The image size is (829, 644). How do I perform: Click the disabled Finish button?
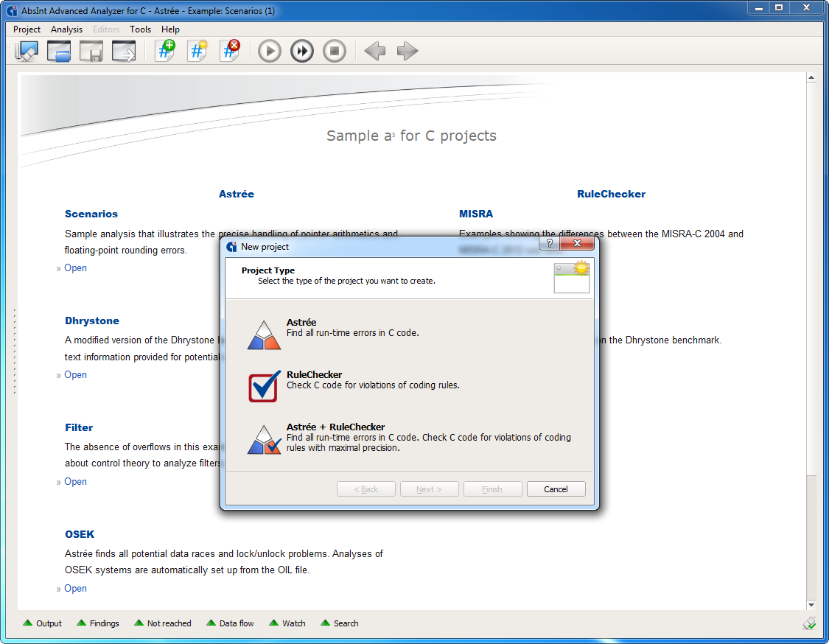[492, 489]
